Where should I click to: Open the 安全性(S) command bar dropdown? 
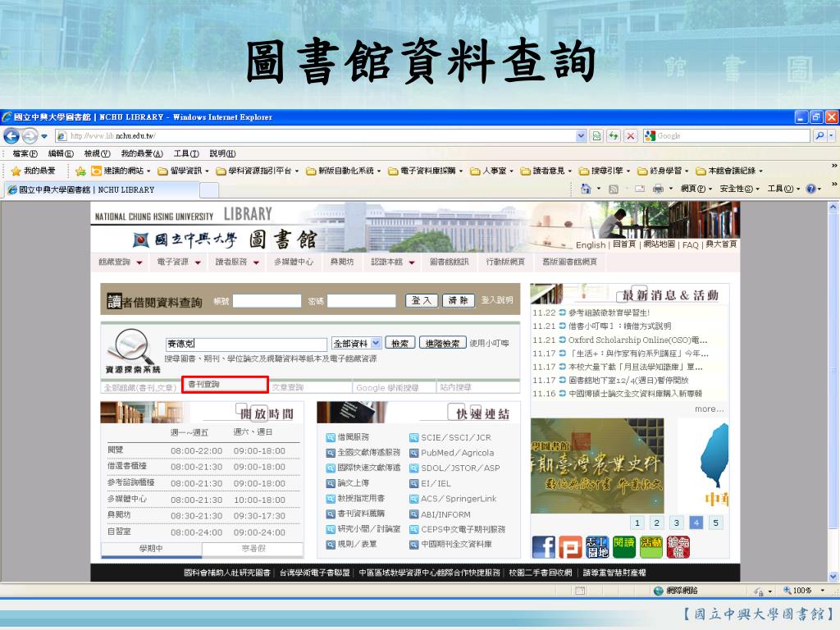pos(740,189)
